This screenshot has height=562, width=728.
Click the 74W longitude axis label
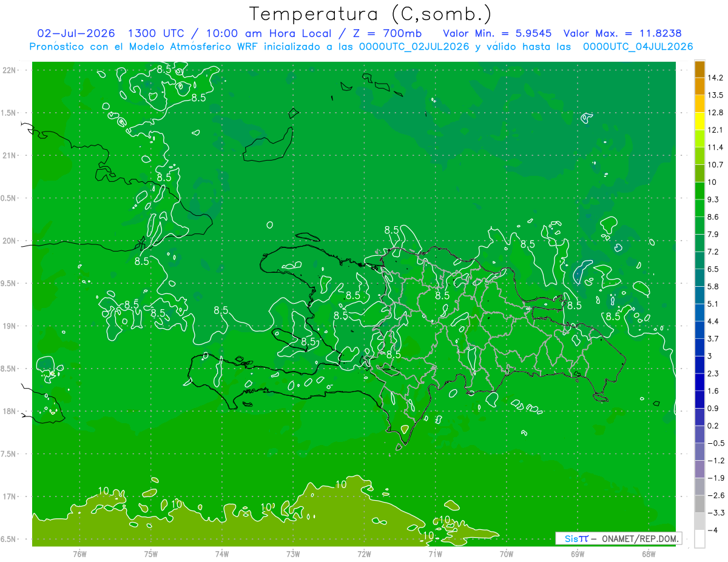pyautogui.click(x=222, y=554)
